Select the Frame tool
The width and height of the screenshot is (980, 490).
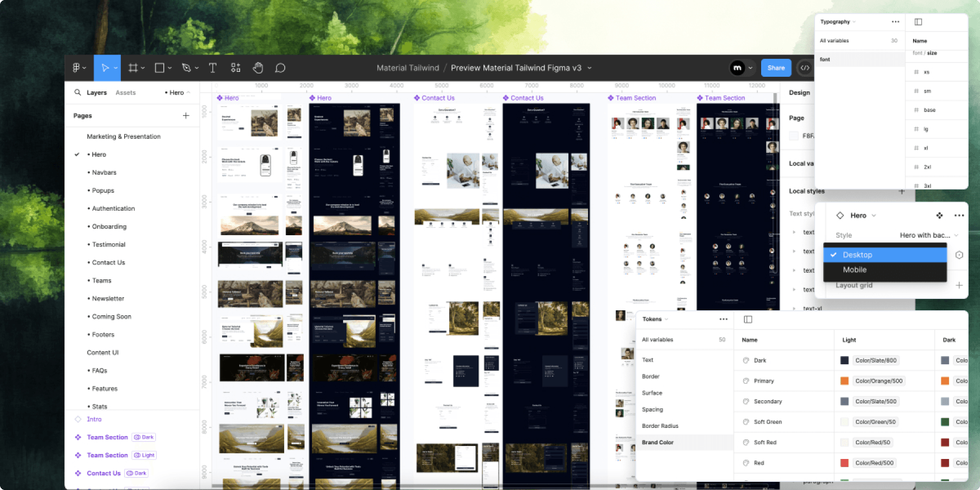132,68
